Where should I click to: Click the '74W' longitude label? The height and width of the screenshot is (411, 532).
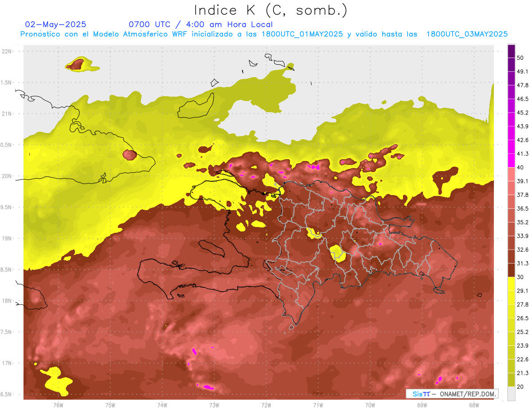[x=162, y=405]
